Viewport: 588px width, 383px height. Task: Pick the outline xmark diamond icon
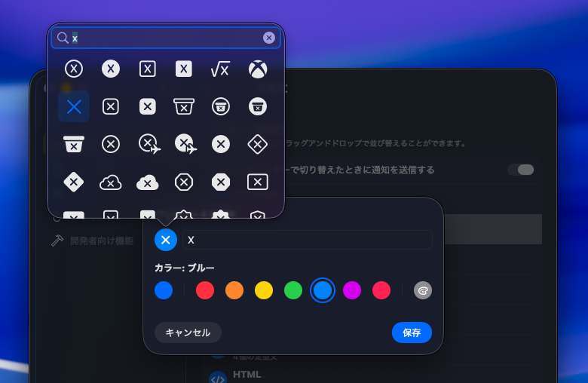click(258, 145)
